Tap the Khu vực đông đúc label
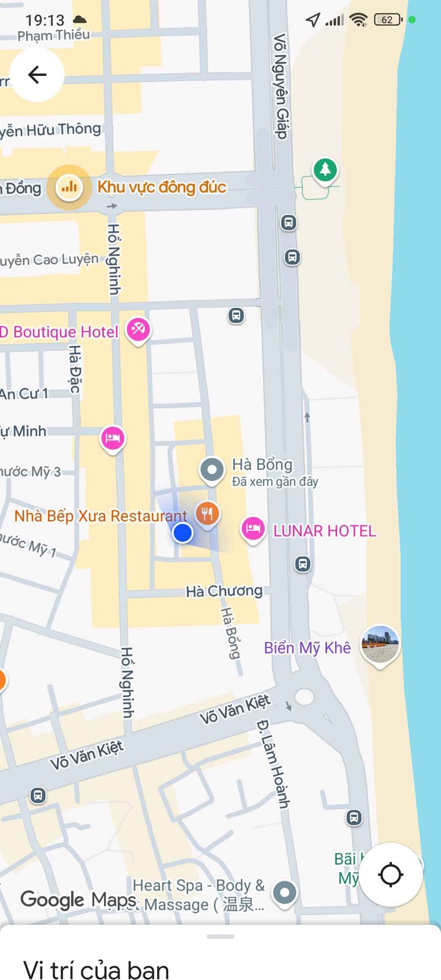The image size is (441, 980). click(162, 187)
